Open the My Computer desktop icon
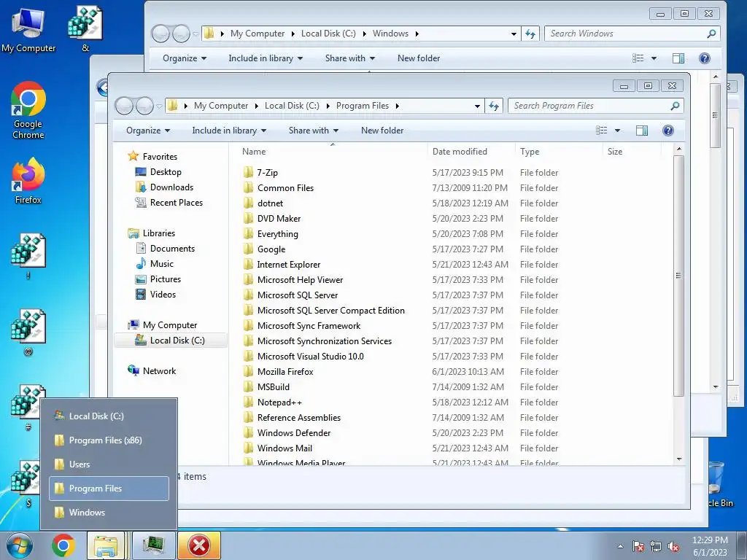Viewport: 747px width, 560px height. [x=28, y=29]
